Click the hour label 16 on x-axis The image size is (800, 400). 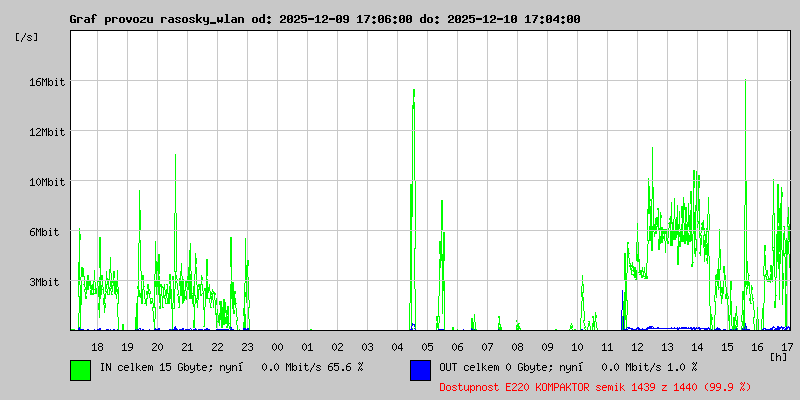[x=758, y=347]
